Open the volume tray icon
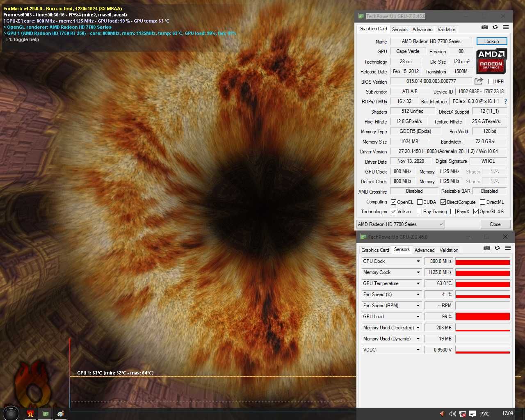The image size is (525, 420). (452, 413)
